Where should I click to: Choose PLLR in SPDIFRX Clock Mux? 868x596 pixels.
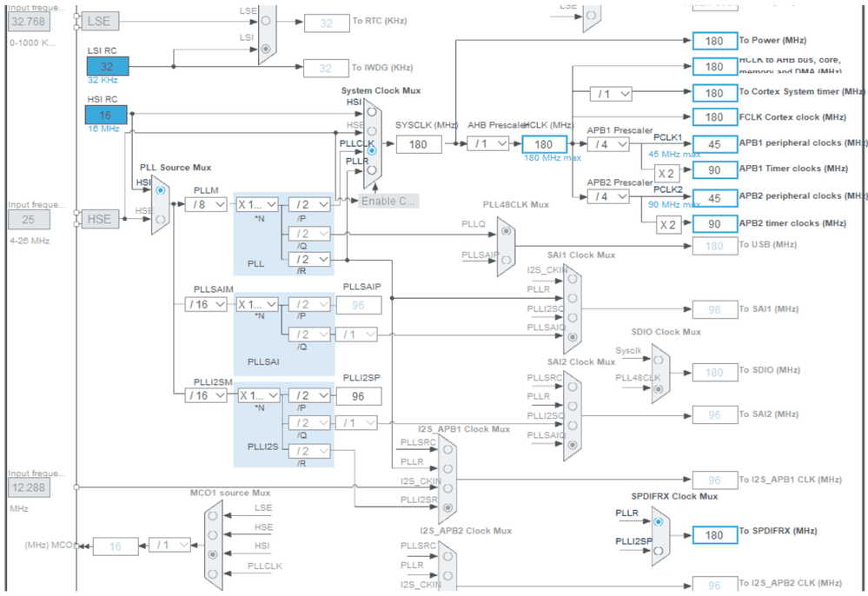(659, 522)
